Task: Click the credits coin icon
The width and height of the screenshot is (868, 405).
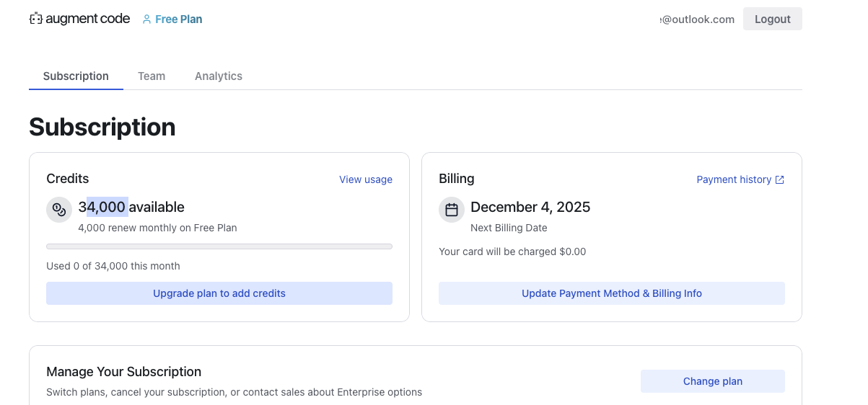Action: (59, 210)
